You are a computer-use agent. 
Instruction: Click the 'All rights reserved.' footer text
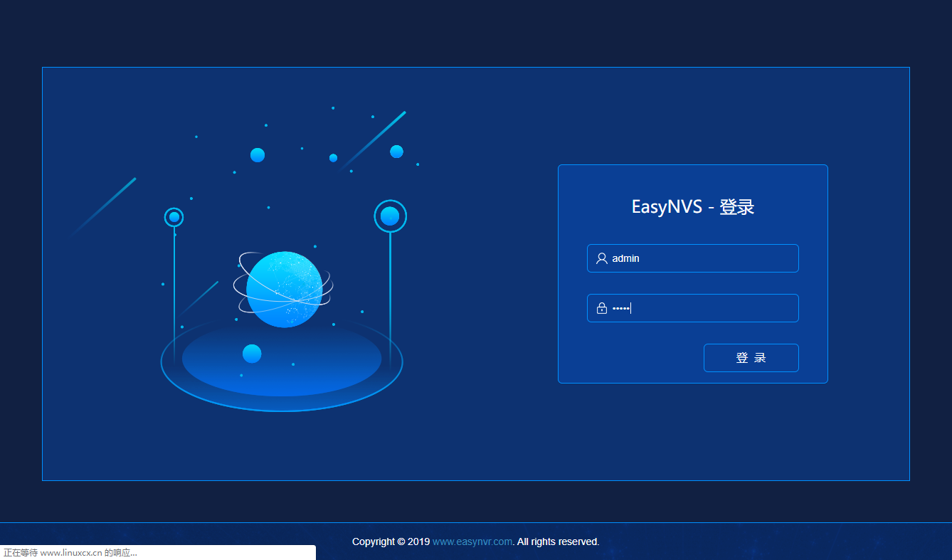(x=559, y=541)
